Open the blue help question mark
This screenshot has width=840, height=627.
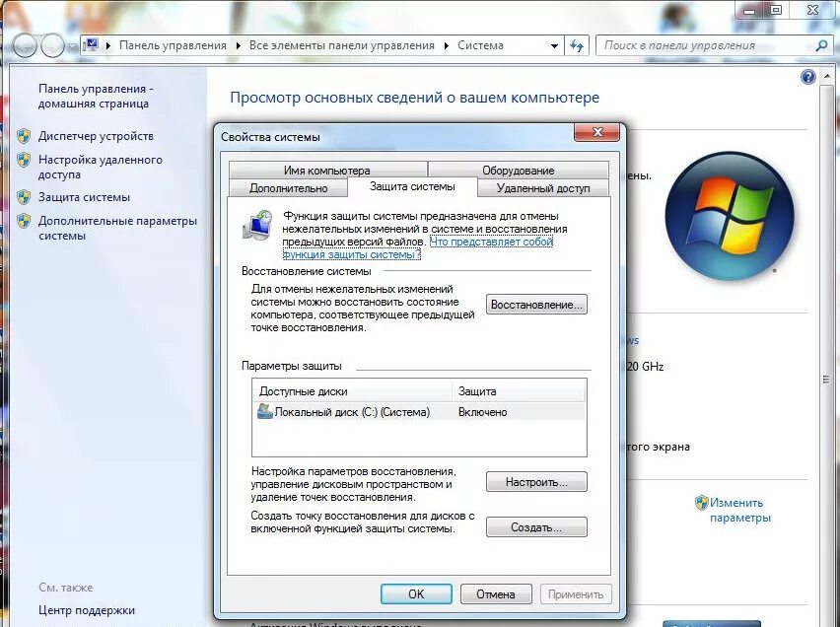pos(807,77)
